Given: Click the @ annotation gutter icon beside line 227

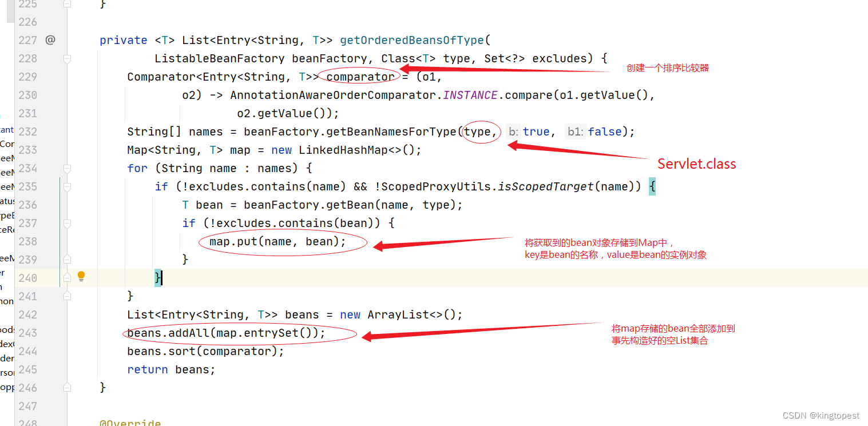Looking at the screenshot, I should 50,40.
